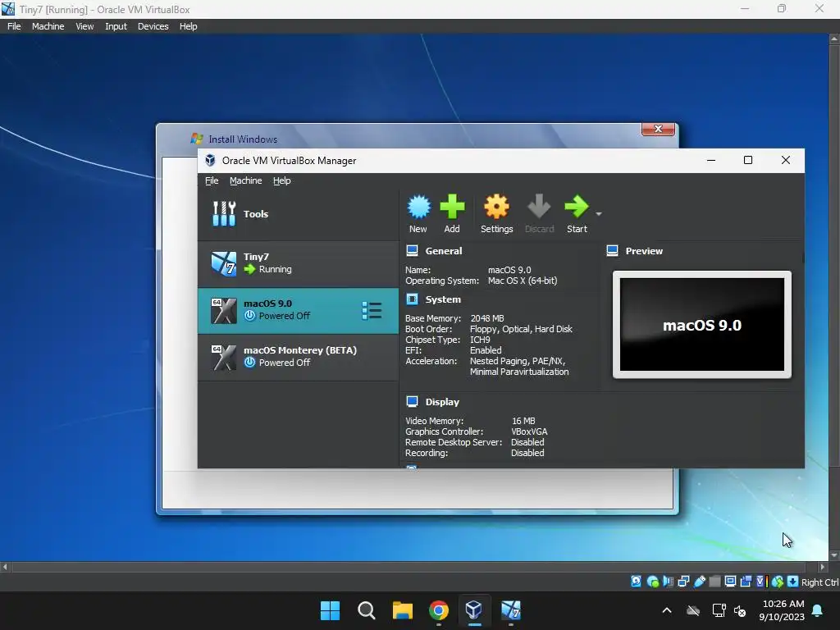The width and height of the screenshot is (840, 630).
Task: Open File Explorer from the taskbar
Action: pyautogui.click(x=402, y=610)
